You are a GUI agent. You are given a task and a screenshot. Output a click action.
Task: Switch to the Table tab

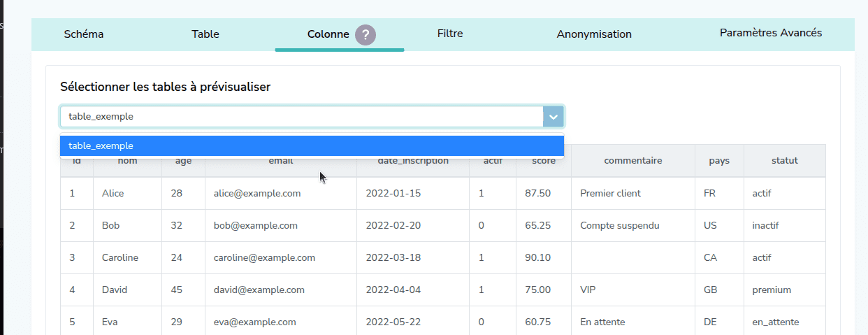[x=205, y=34]
